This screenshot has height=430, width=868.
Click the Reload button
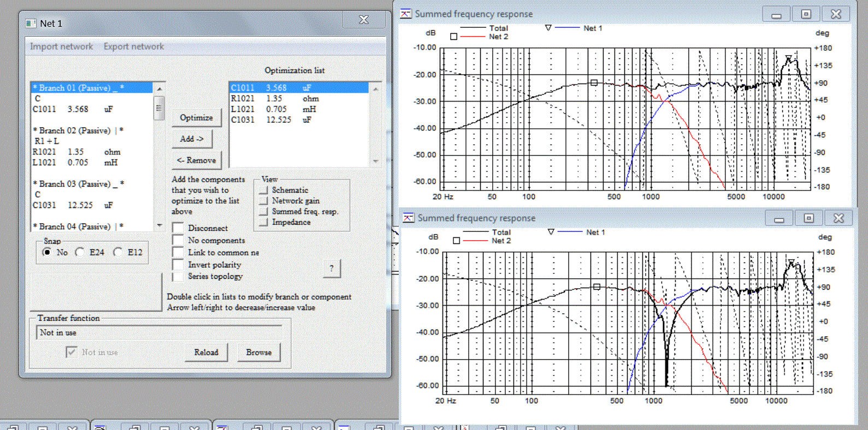point(206,353)
